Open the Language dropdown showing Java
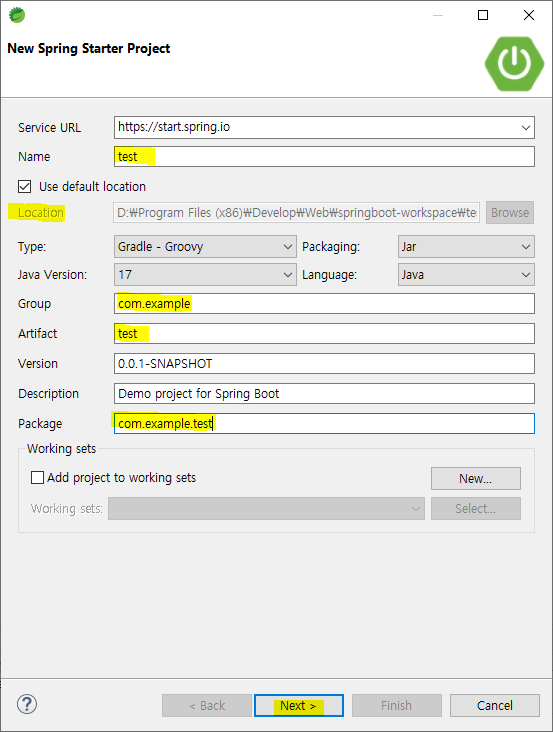Viewport: 553px width, 732px height. point(466,274)
